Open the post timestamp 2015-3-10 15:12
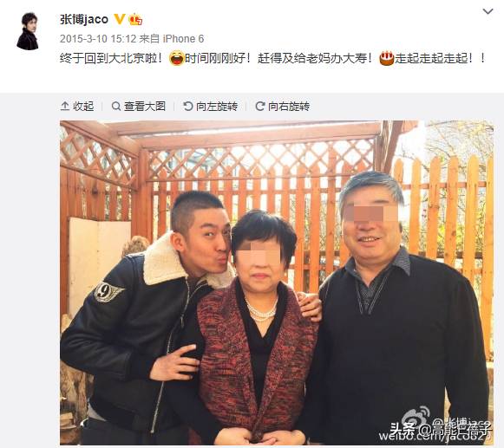 tap(98, 39)
